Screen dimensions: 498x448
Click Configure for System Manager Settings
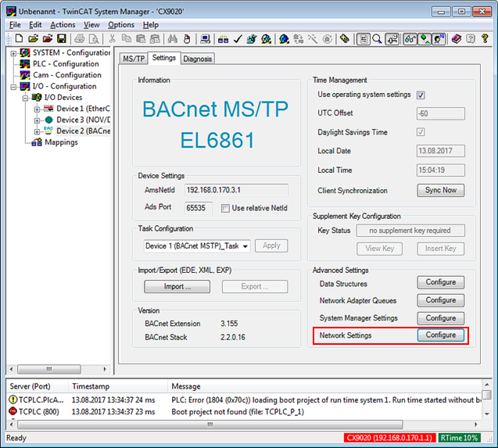[440, 318]
